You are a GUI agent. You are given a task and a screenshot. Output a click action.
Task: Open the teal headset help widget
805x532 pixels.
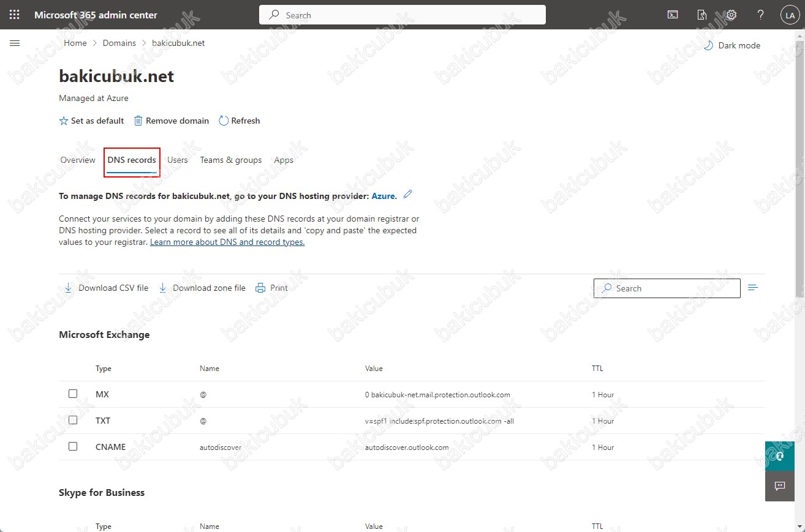780,456
